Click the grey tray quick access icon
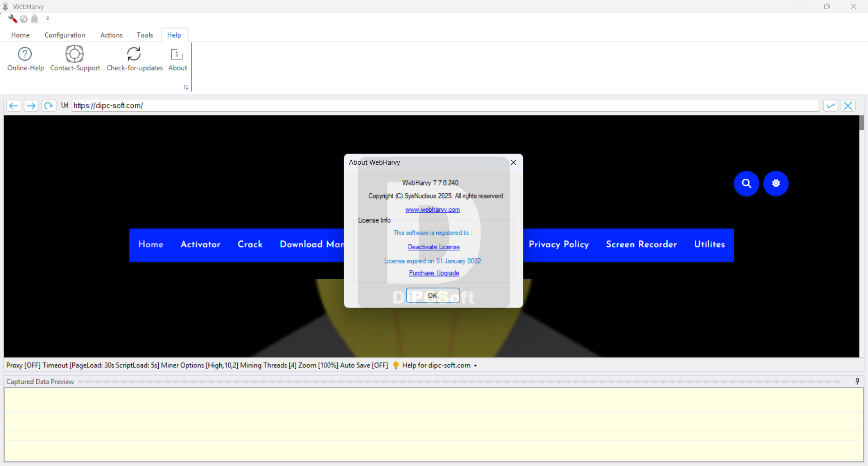This screenshot has height=466, width=868. coord(35,19)
